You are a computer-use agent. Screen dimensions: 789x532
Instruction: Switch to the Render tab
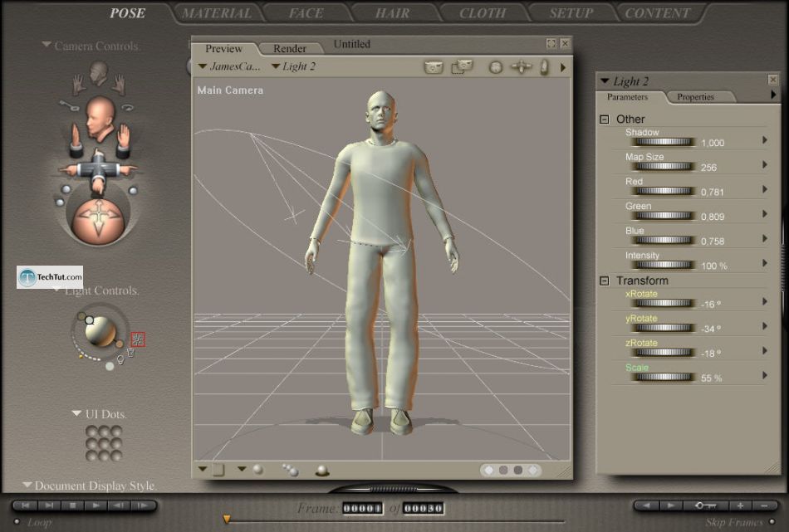290,49
